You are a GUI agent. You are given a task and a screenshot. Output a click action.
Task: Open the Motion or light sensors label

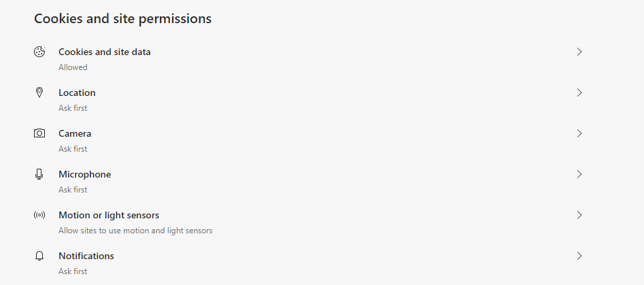(x=109, y=215)
